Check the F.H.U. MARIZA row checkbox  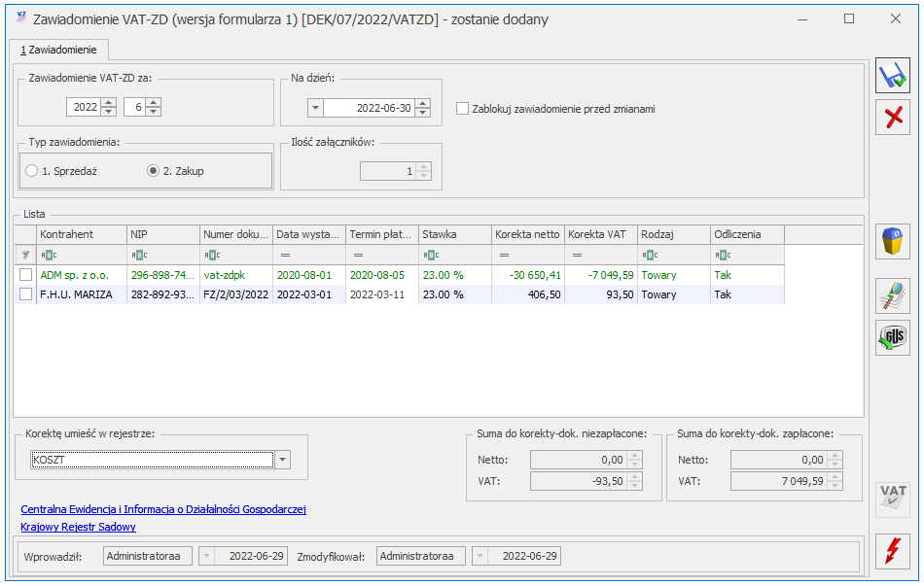[25, 294]
